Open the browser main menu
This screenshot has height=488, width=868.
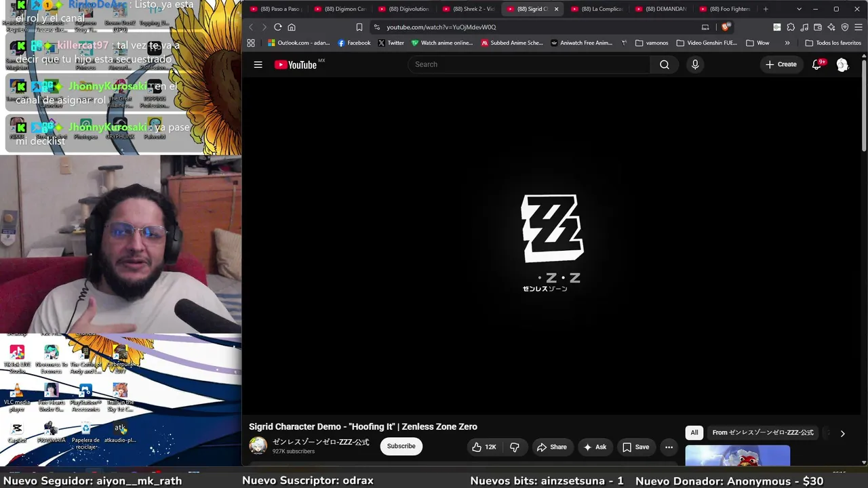point(859,27)
